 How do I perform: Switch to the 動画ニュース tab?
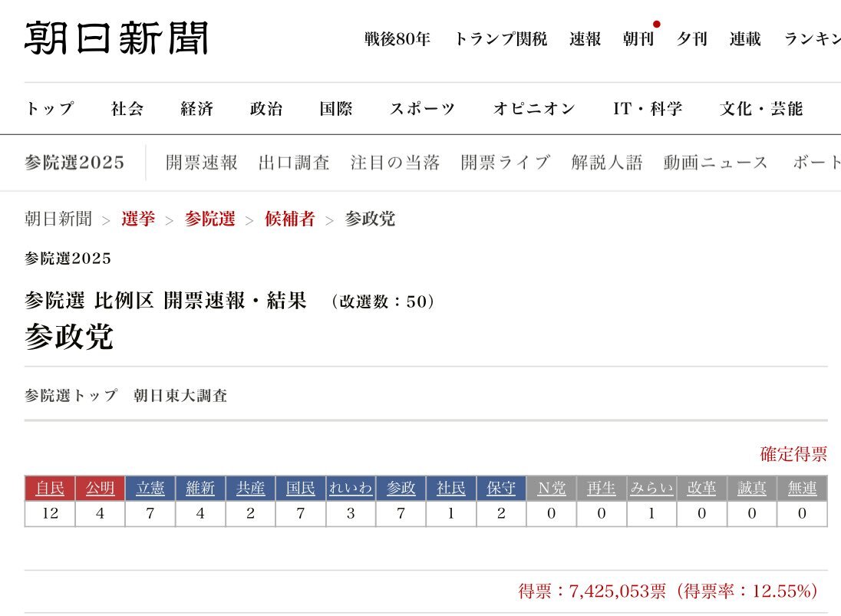pyautogui.click(x=716, y=163)
